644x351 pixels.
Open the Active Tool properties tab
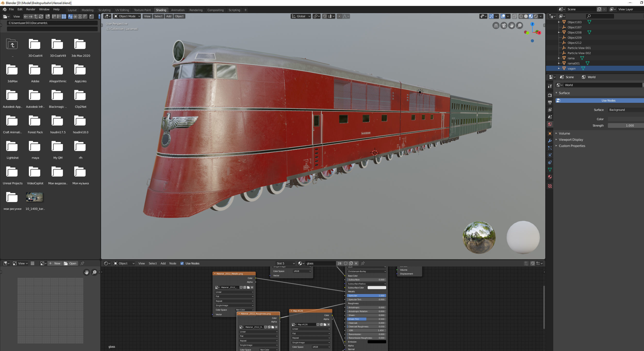[x=550, y=86]
